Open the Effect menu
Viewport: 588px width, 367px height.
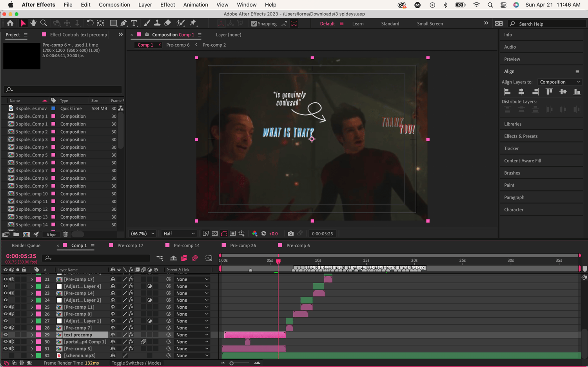tap(168, 5)
